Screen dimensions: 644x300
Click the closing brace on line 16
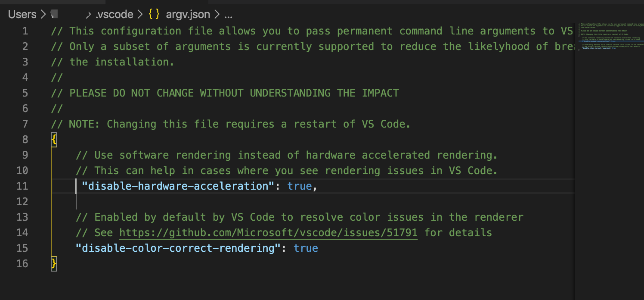[53, 263]
